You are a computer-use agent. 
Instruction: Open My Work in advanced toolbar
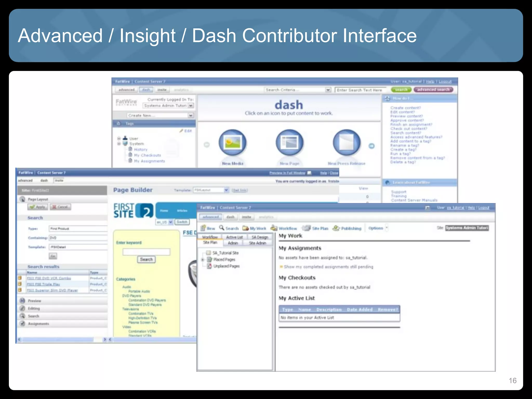pyautogui.click(x=254, y=228)
